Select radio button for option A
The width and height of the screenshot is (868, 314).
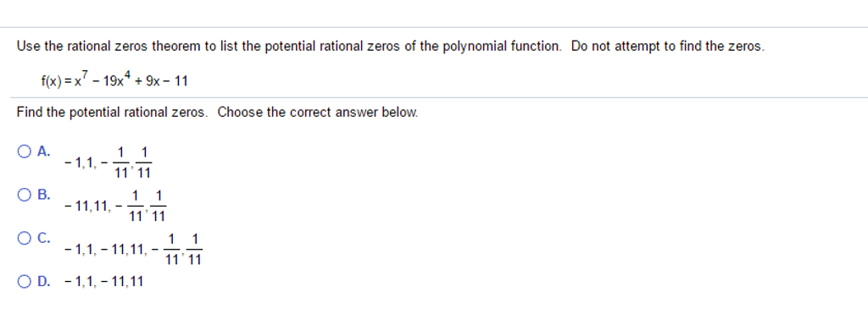click(25, 151)
